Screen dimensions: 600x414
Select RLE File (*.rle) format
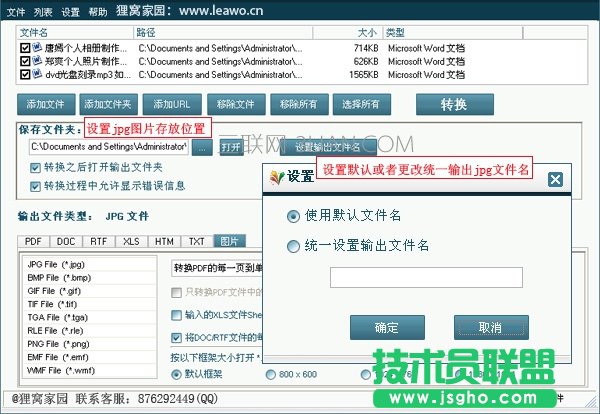(90, 331)
